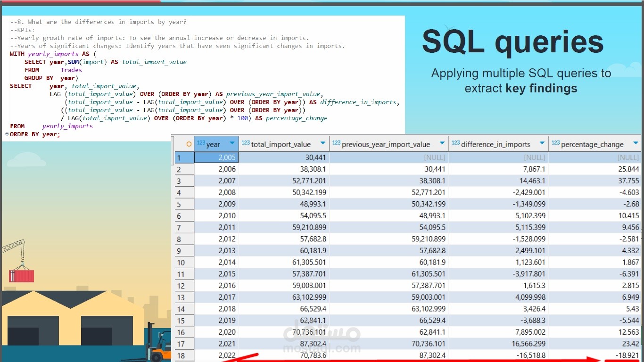
Task: Click the difference cell 7,867.1
Action: [499, 169]
